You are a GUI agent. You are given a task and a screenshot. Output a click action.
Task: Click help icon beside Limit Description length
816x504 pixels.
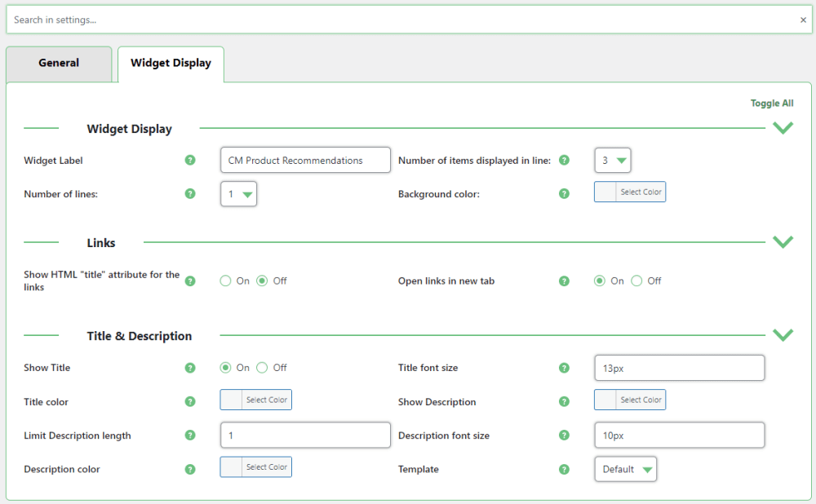(x=190, y=435)
